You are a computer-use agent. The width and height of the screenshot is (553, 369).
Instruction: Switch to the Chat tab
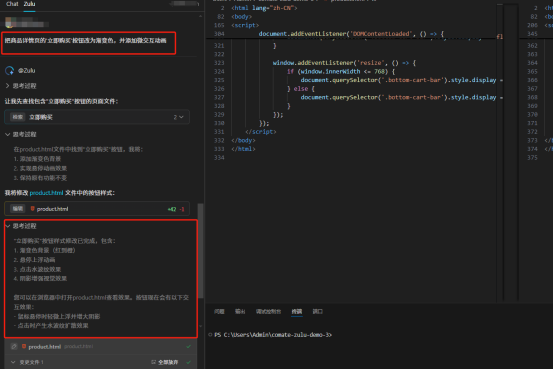coord(12,4)
